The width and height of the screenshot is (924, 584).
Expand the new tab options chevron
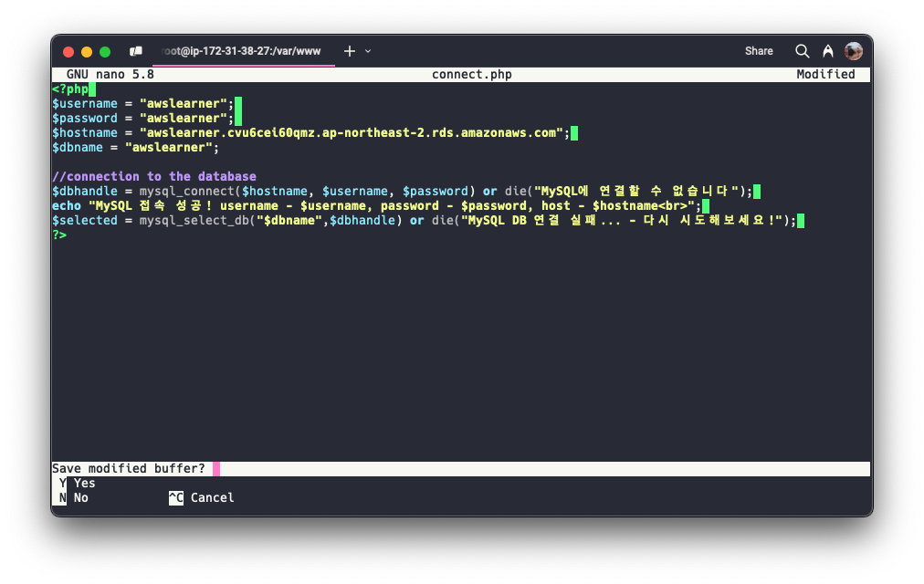pos(368,51)
